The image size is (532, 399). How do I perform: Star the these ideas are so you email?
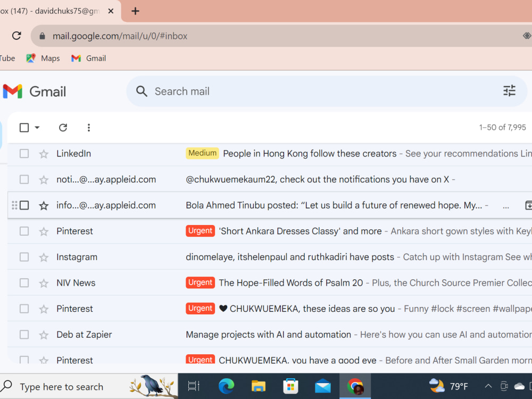44,309
